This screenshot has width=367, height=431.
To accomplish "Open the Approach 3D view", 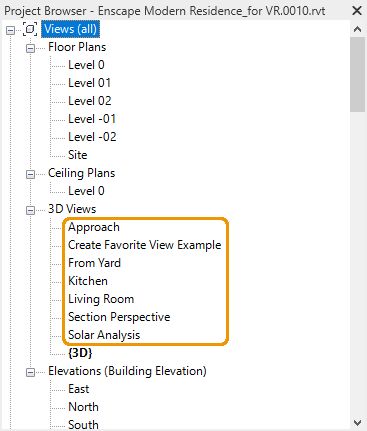I will (94, 227).
